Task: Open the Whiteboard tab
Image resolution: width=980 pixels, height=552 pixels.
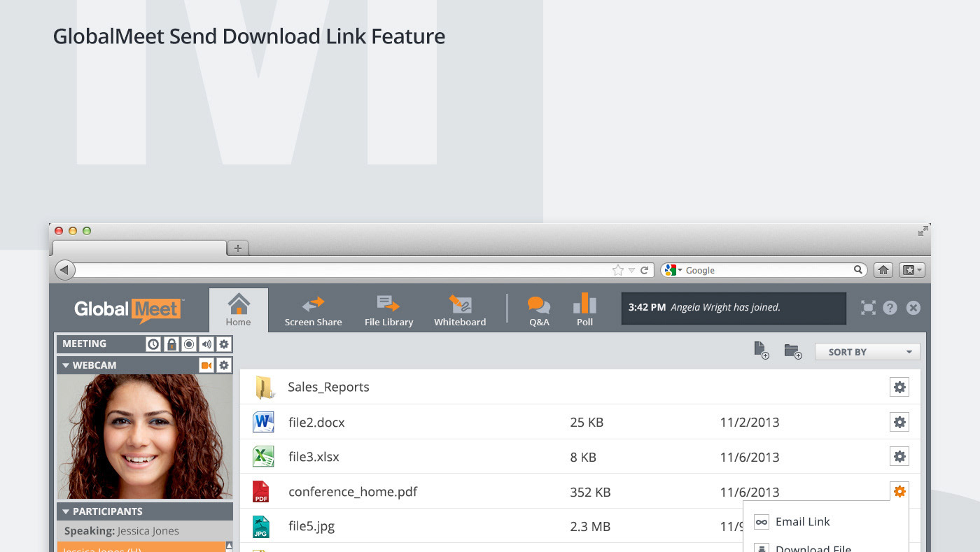Action: coord(460,311)
